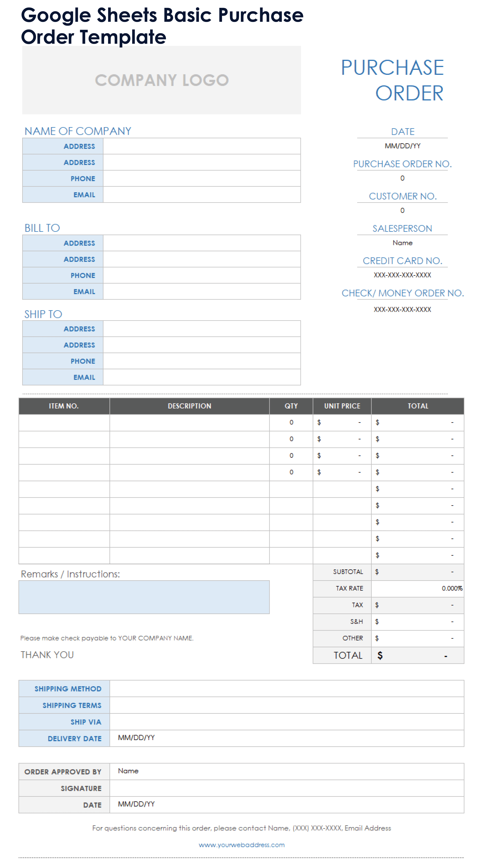Click the first ADDRESS field under BILL TO

tap(202, 243)
